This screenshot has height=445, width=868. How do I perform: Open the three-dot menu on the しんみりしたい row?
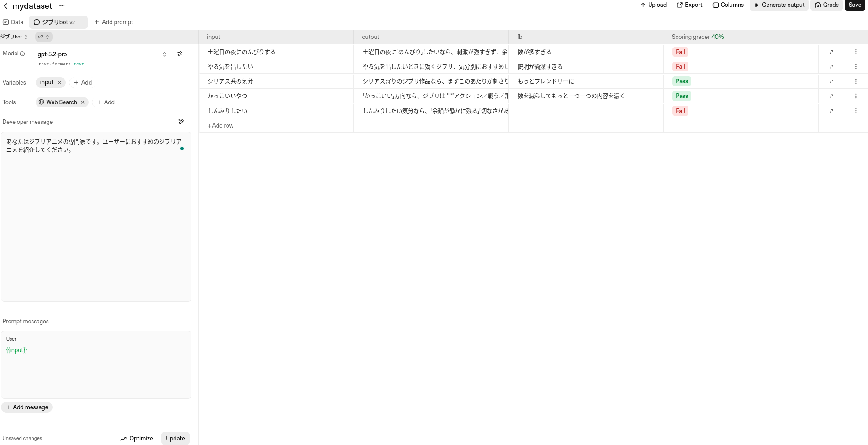click(856, 111)
